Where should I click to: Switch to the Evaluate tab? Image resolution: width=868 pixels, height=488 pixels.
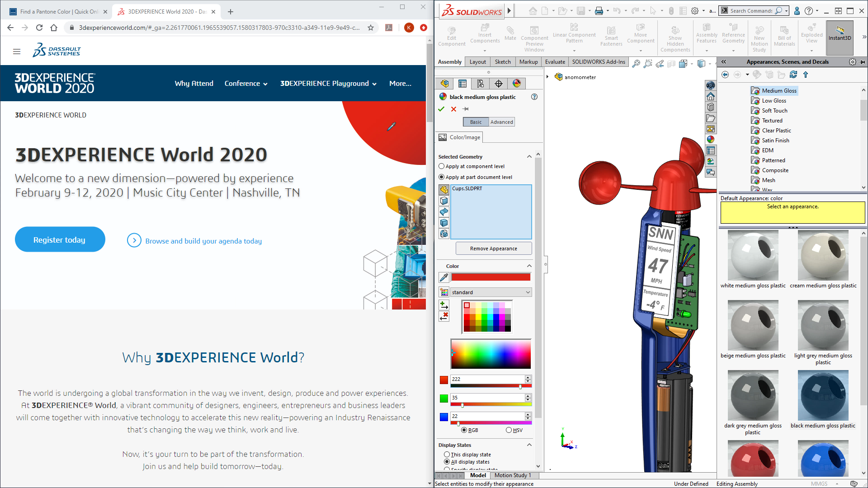pyautogui.click(x=555, y=62)
